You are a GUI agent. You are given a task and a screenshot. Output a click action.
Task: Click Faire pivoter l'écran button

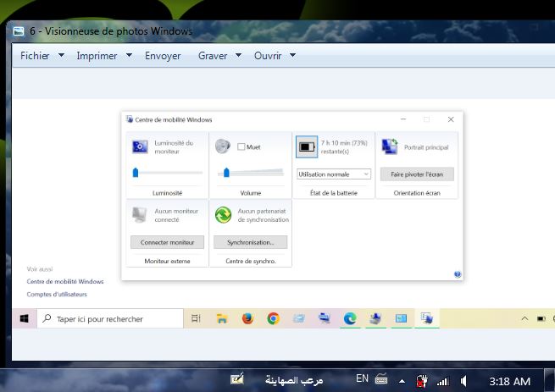pos(417,174)
